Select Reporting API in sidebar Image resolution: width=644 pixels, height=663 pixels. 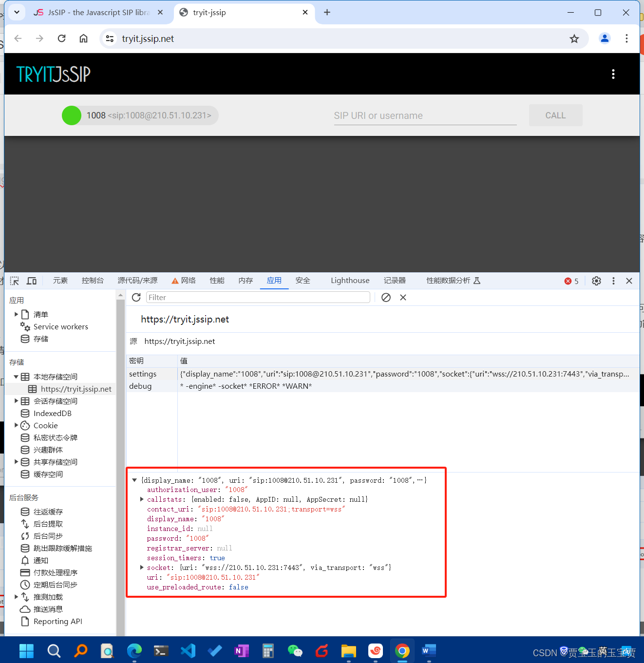(x=57, y=621)
